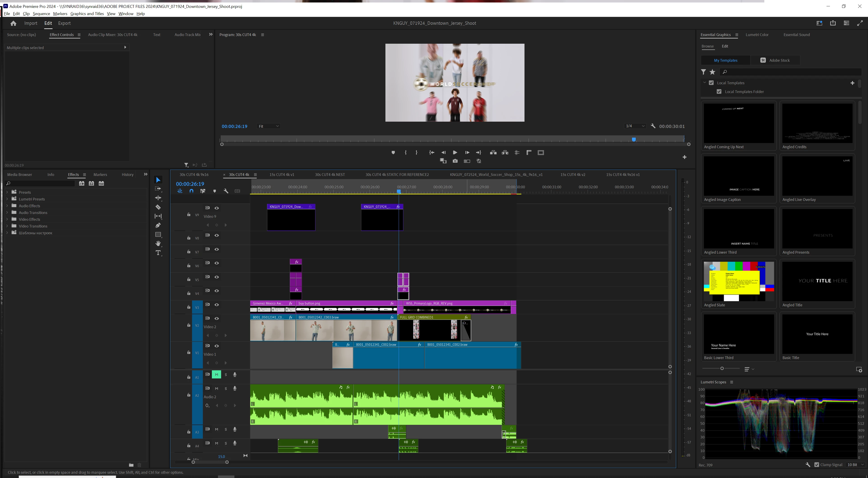Image resolution: width=868 pixels, height=478 pixels.
Task: Select the Type tool
Action: pos(158,253)
